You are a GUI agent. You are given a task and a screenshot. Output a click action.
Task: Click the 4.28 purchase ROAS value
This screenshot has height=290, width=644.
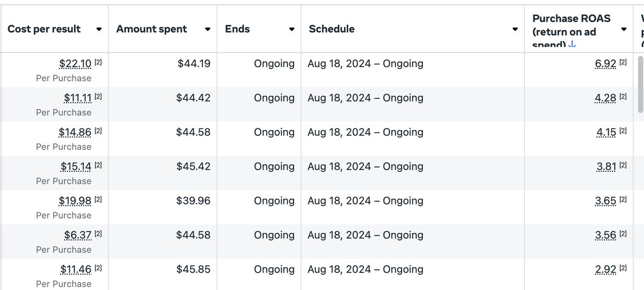605,98
